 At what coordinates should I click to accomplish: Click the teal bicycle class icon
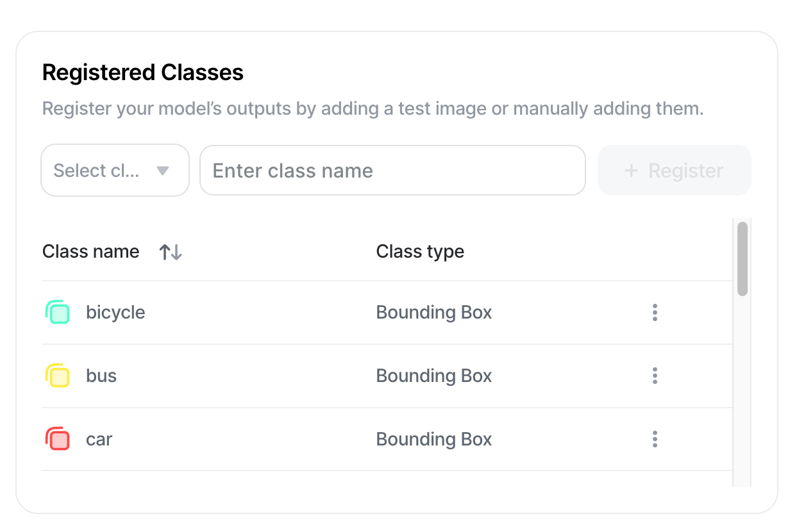[x=58, y=313]
